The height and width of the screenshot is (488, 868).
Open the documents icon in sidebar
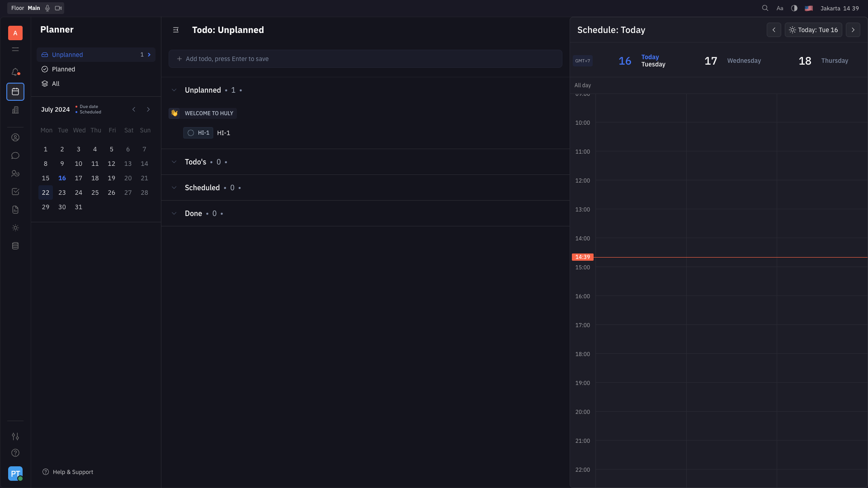[x=15, y=210]
